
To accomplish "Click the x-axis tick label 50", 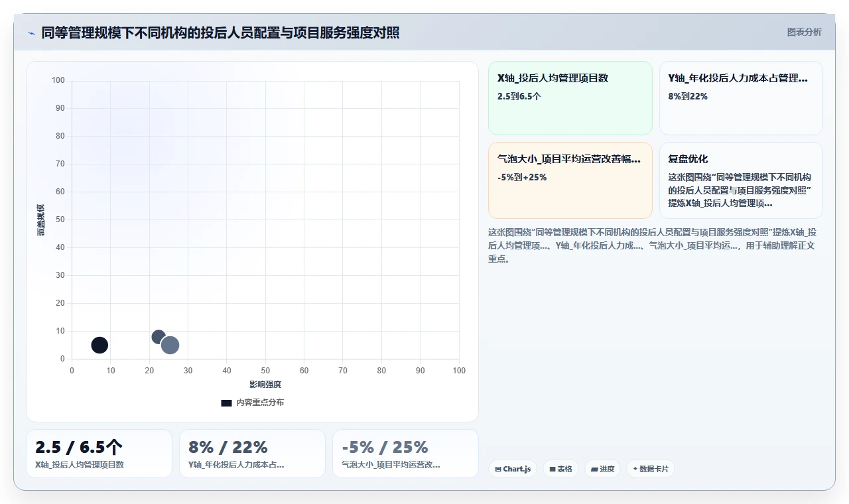I will tap(265, 371).
